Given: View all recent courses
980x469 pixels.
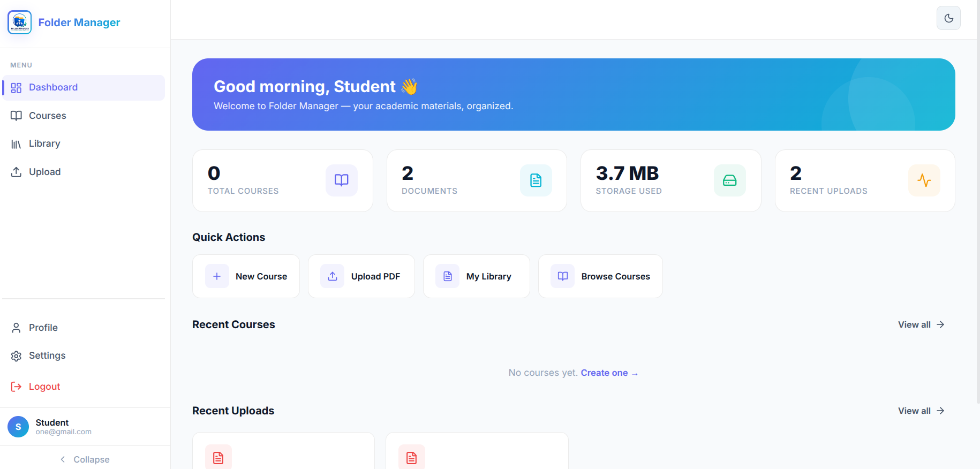Looking at the screenshot, I should pos(921,324).
